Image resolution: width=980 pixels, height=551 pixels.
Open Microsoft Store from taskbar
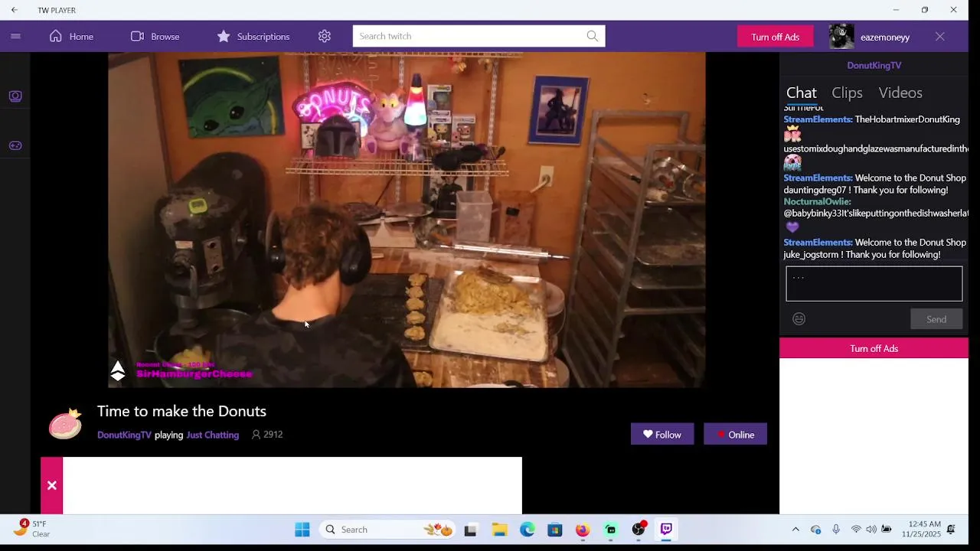[x=555, y=530]
